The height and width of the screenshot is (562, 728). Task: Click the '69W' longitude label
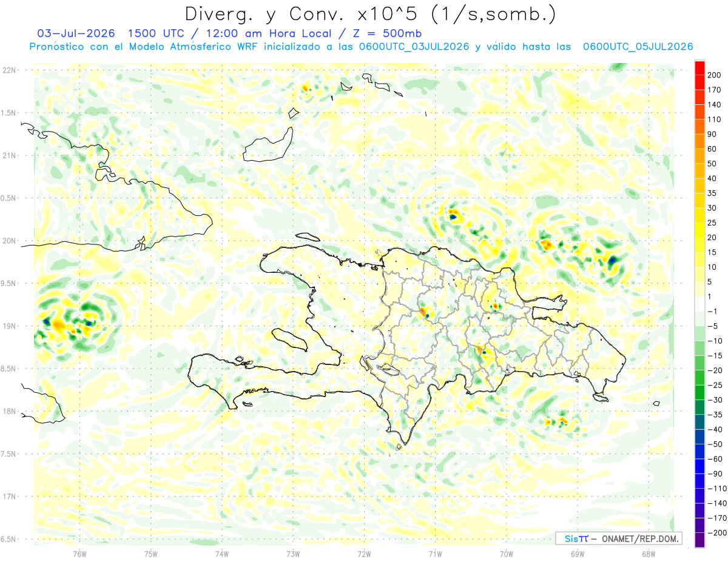tap(578, 553)
